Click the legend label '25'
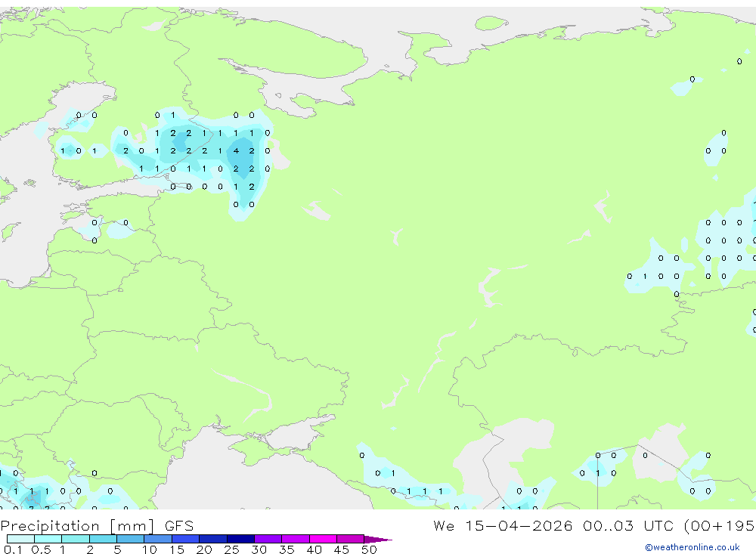 coord(232,549)
